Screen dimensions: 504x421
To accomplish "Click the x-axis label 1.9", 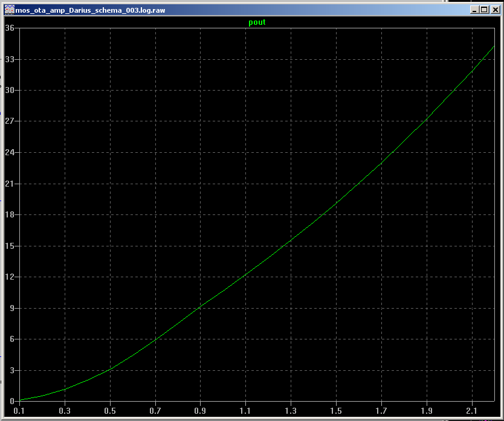I will [x=427, y=411].
